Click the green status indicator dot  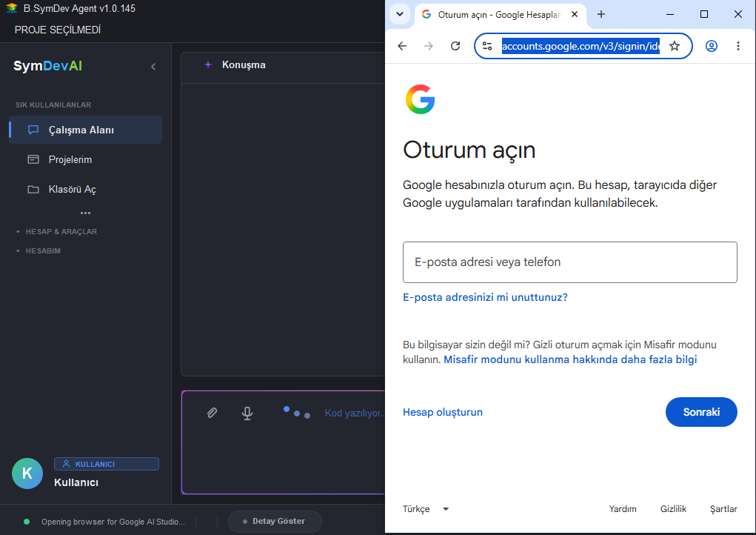click(27, 522)
